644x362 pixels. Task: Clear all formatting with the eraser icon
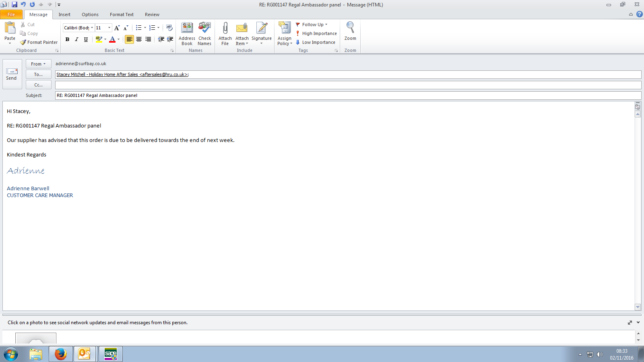point(169,28)
